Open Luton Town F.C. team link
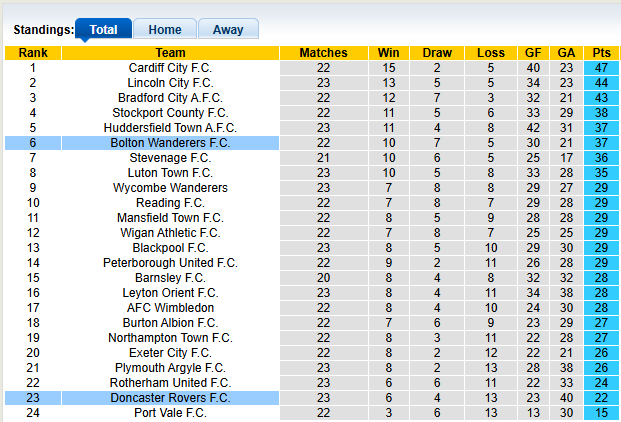 click(170, 173)
